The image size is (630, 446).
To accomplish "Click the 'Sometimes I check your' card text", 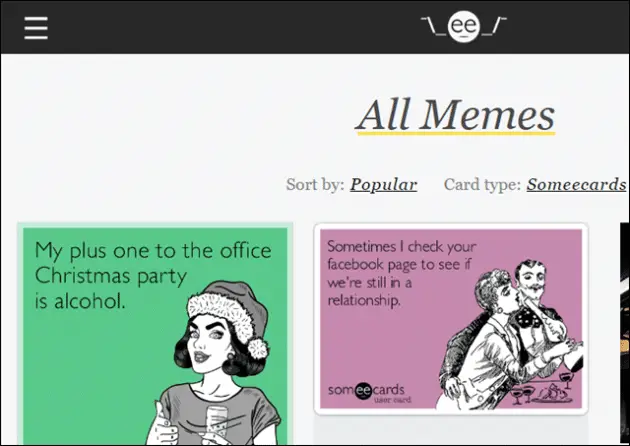I will click(401, 247).
